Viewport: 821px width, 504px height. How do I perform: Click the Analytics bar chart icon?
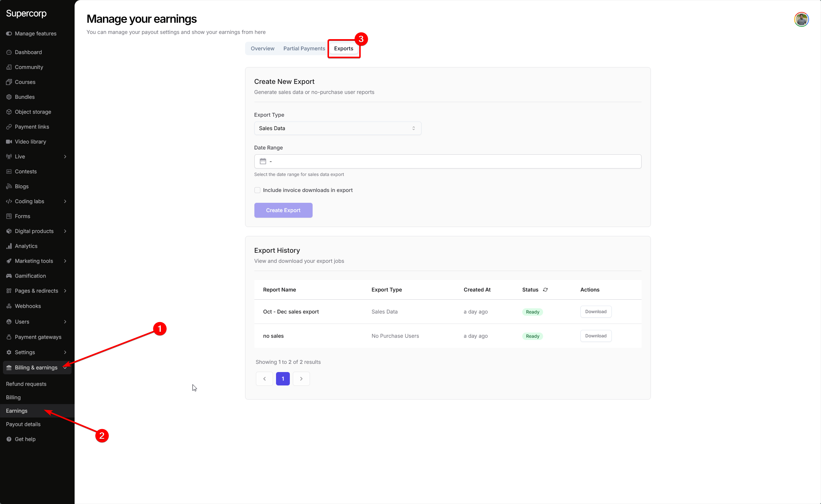(x=9, y=246)
